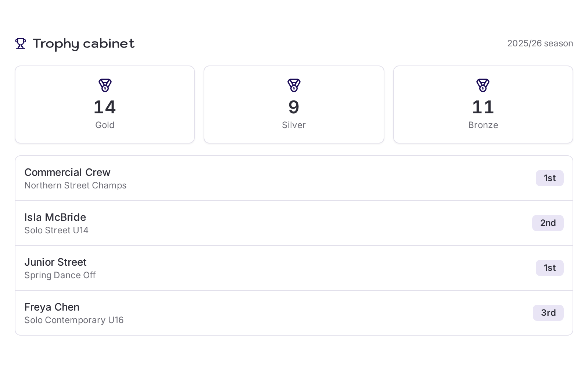Select the Freya Chen result row

click(294, 313)
